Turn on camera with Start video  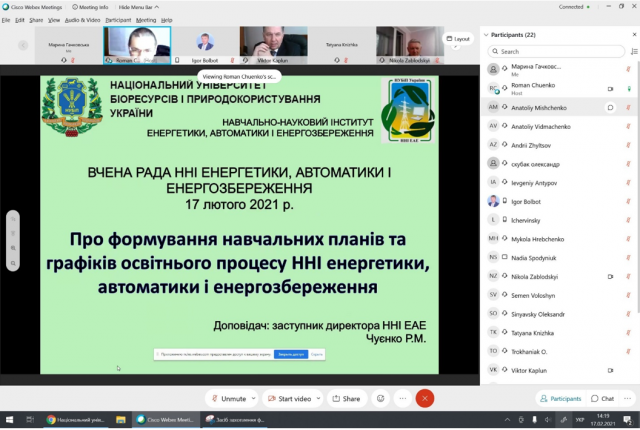289,399
